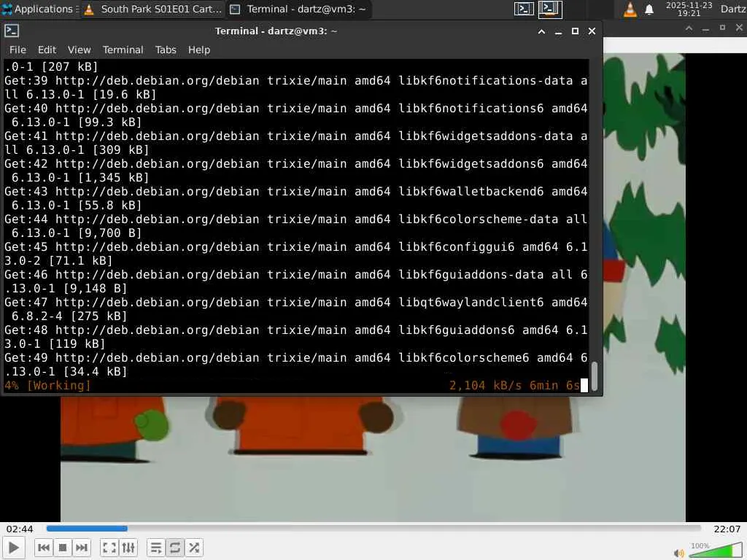Minimize the Terminal window

point(558,31)
